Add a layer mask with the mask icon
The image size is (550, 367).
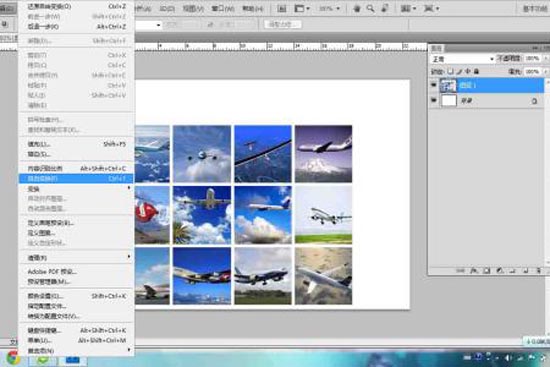tap(487, 271)
